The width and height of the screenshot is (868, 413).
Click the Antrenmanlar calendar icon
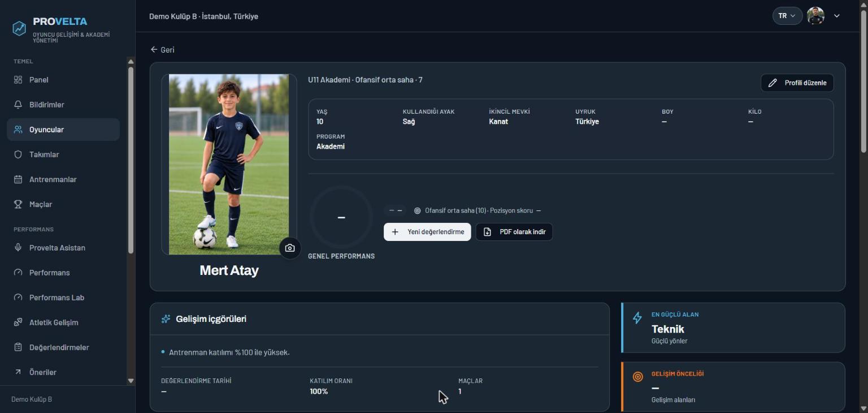pyautogui.click(x=18, y=179)
